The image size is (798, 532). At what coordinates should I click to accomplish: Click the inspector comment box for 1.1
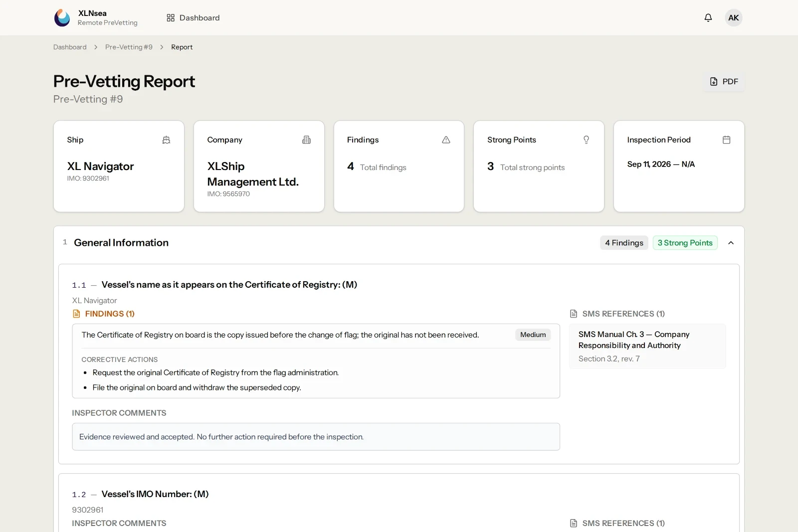[x=316, y=437]
